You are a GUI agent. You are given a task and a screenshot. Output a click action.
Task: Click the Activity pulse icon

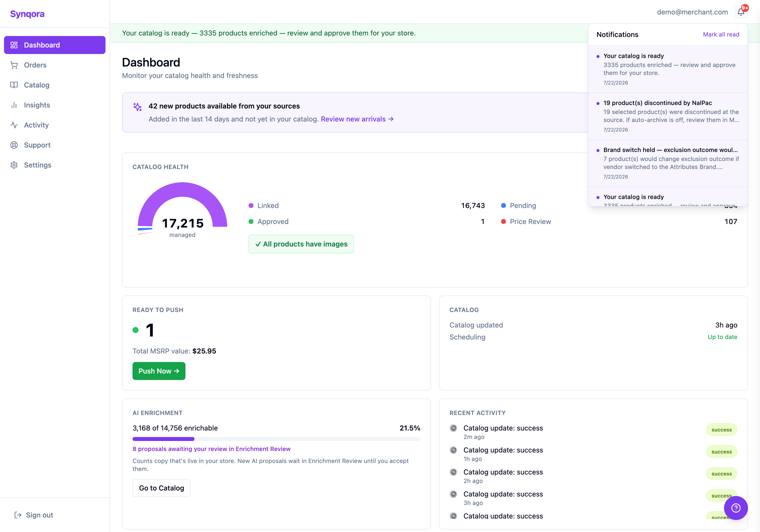pos(14,125)
